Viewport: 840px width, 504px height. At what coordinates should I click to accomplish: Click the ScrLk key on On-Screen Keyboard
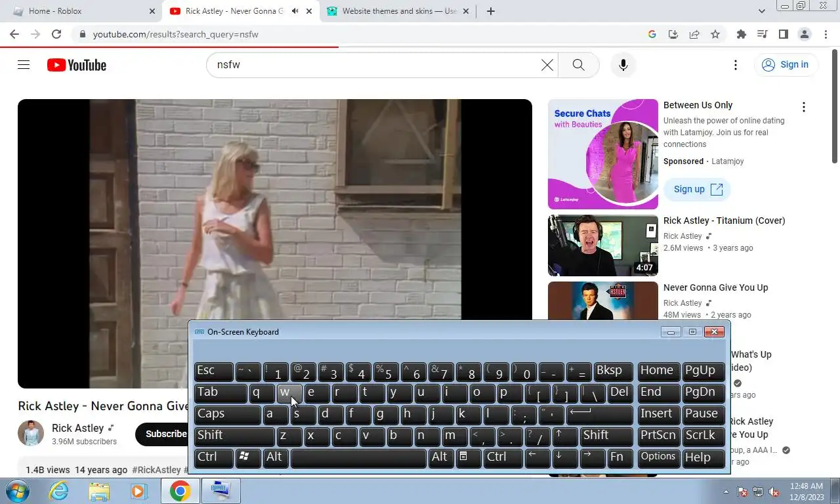(703, 436)
